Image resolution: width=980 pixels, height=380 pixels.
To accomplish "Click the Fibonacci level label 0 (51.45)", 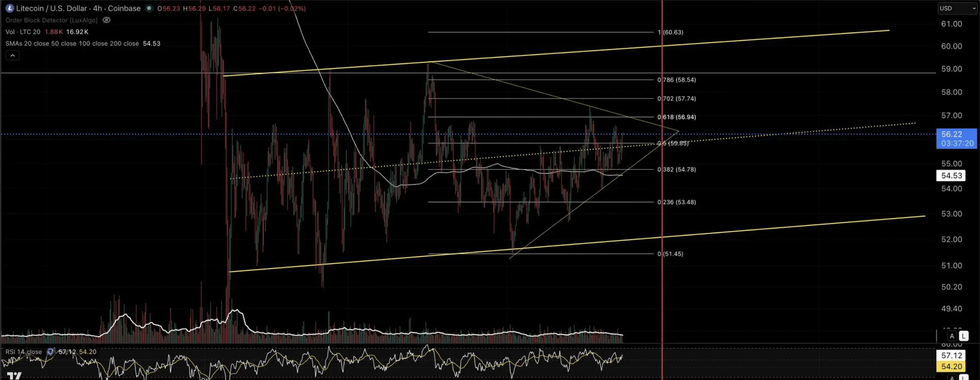I will tap(670, 254).
